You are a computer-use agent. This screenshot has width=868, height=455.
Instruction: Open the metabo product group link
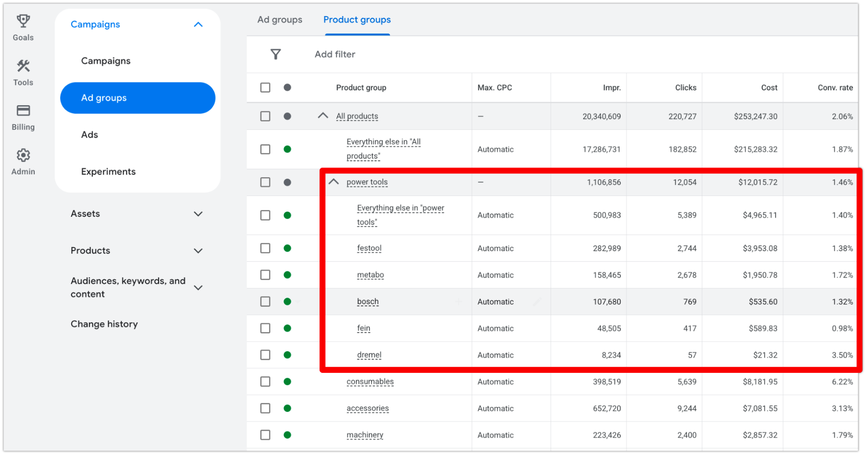[370, 275]
